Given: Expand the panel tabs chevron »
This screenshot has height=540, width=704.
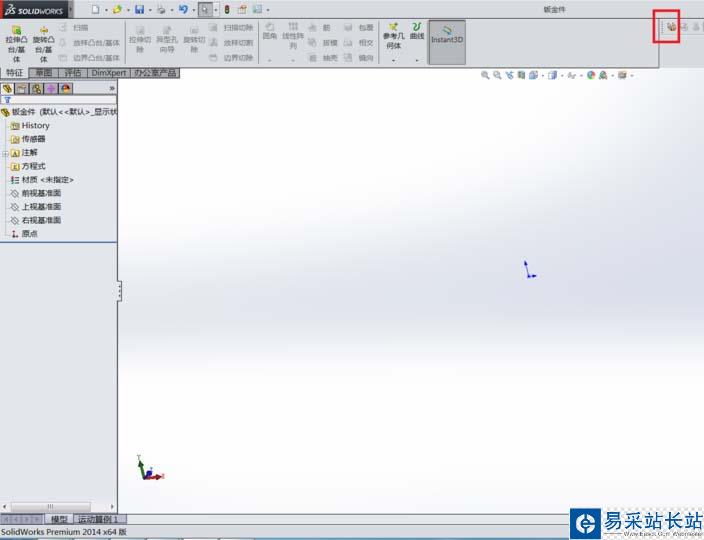Looking at the screenshot, I should tap(112, 88).
